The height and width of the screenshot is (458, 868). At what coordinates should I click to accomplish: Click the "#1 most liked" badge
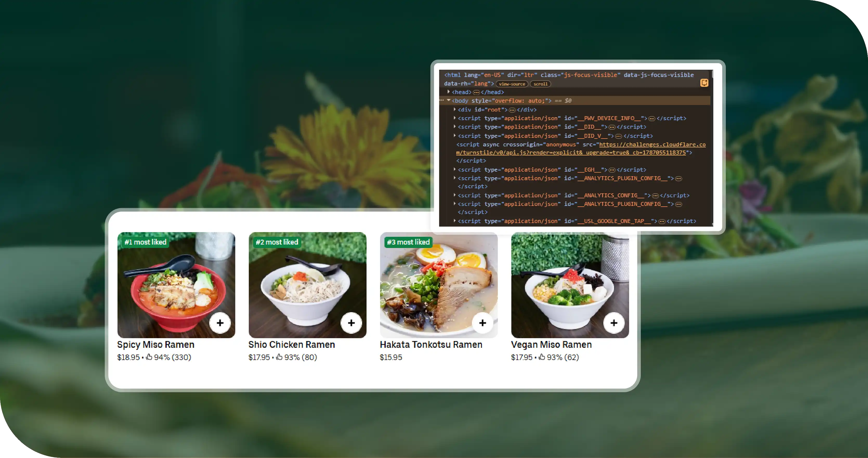click(145, 242)
